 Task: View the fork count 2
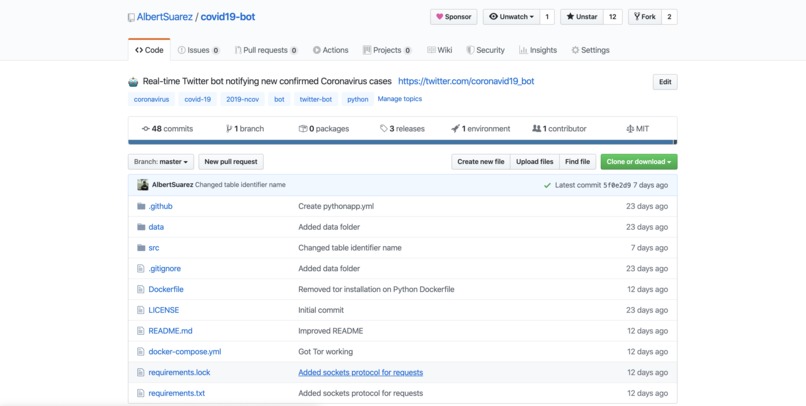click(669, 16)
